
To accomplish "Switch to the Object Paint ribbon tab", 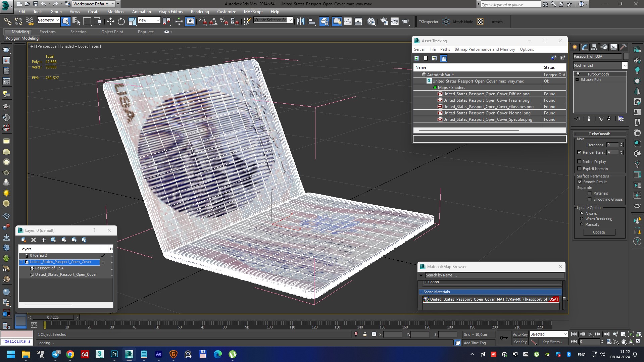I will click(x=112, y=32).
